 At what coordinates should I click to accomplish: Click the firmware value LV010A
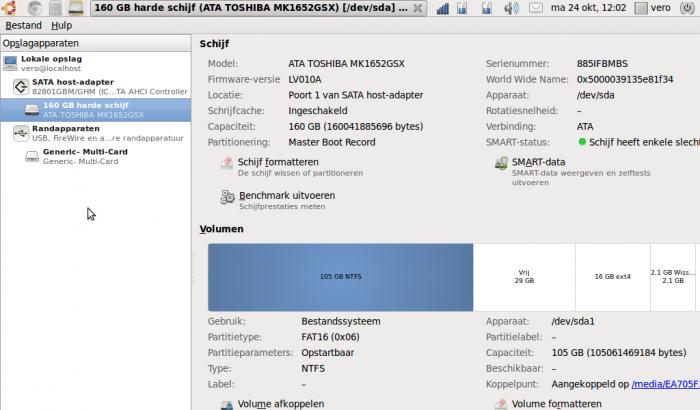point(305,79)
